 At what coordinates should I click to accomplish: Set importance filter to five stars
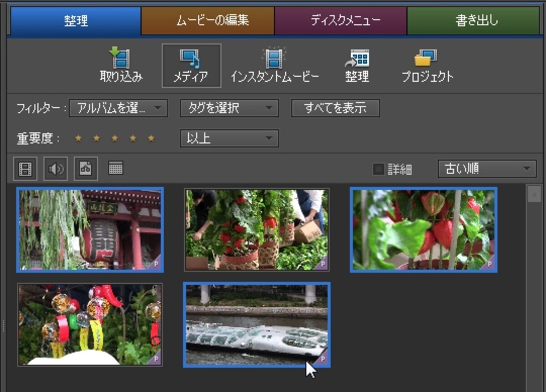(151, 138)
